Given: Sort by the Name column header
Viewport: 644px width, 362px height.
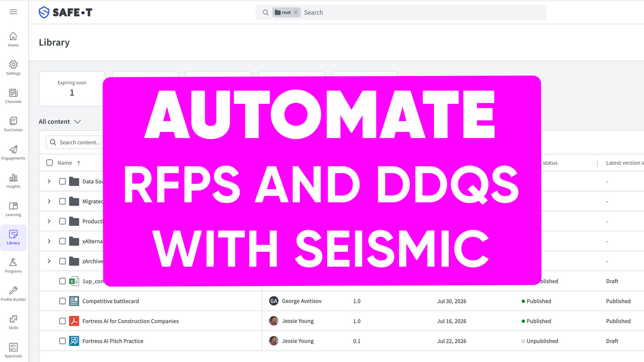Looking at the screenshot, I should pyautogui.click(x=65, y=163).
